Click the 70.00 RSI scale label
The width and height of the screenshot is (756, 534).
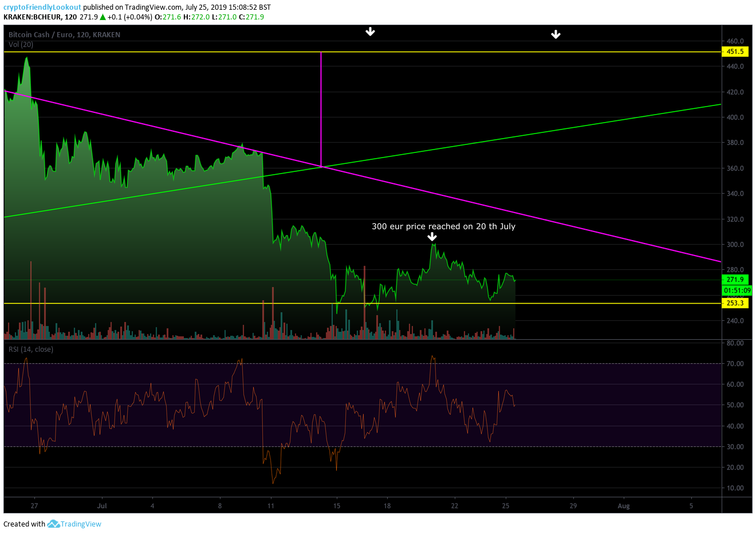tap(735, 364)
